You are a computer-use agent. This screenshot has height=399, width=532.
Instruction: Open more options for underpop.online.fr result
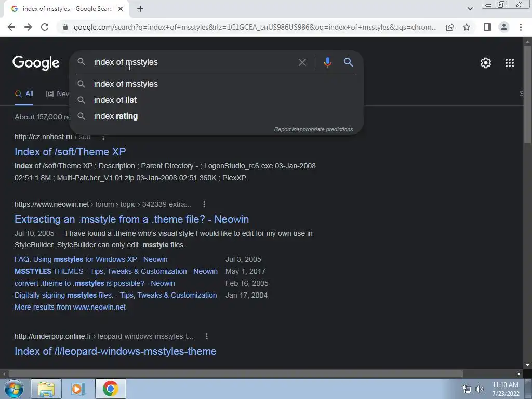click(x=207, y=336)
